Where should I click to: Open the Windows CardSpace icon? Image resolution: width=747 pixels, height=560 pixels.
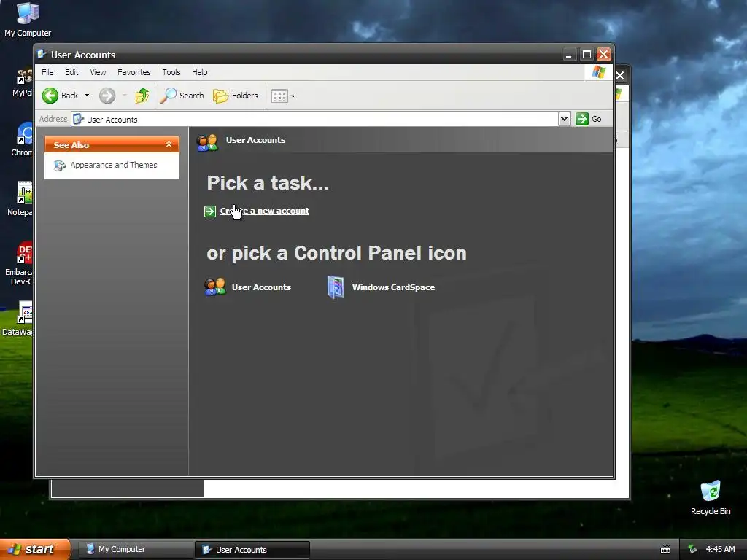coord(336,287)
